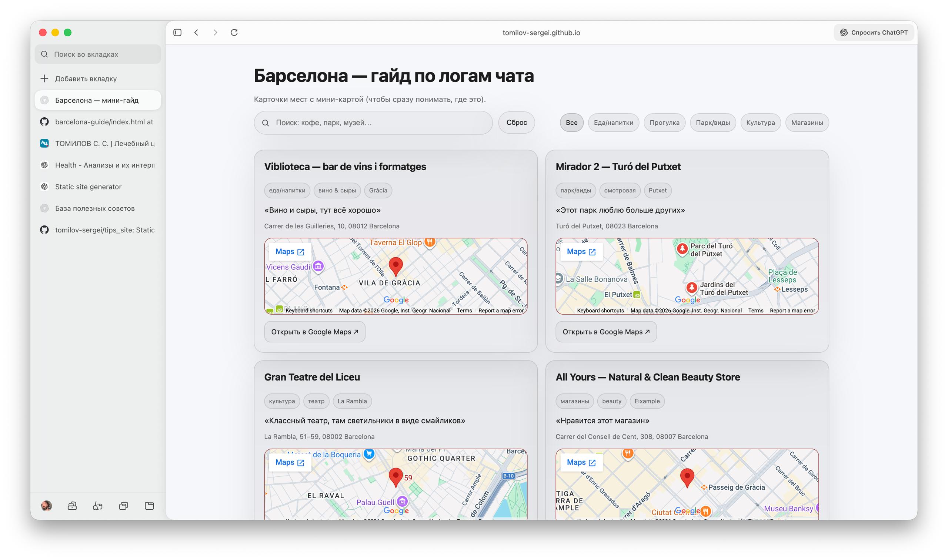Click the address 'Carrer de les Guilleries, 10'
Screen dimensions: 948x560
coord(332,226)
